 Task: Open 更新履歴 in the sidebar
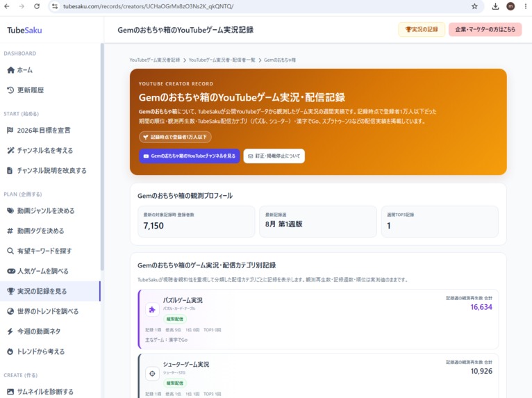50,90
